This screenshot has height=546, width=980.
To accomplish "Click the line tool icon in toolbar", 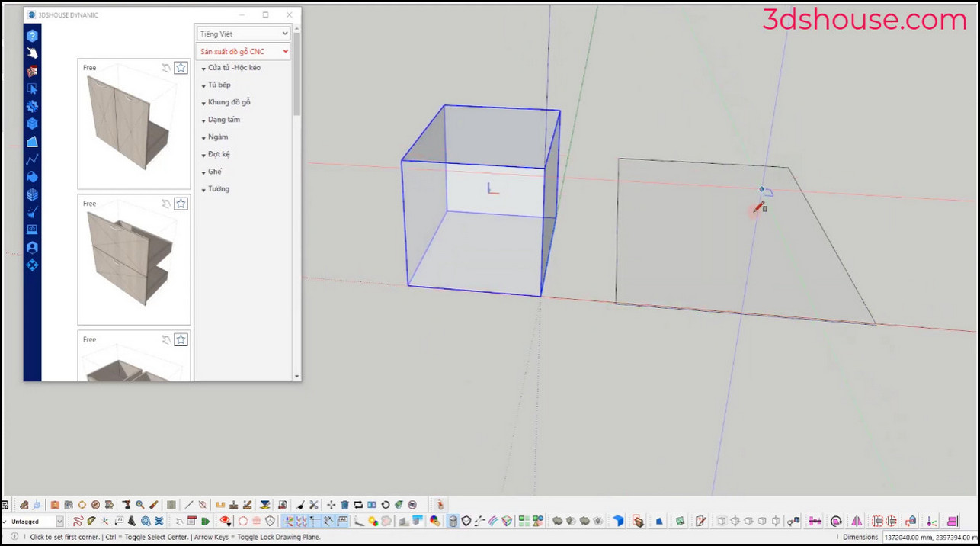I will 189,505.
